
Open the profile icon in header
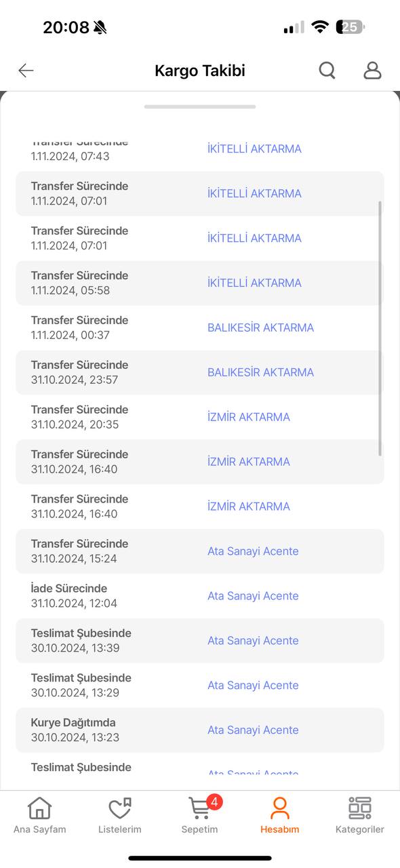point(372,70)
